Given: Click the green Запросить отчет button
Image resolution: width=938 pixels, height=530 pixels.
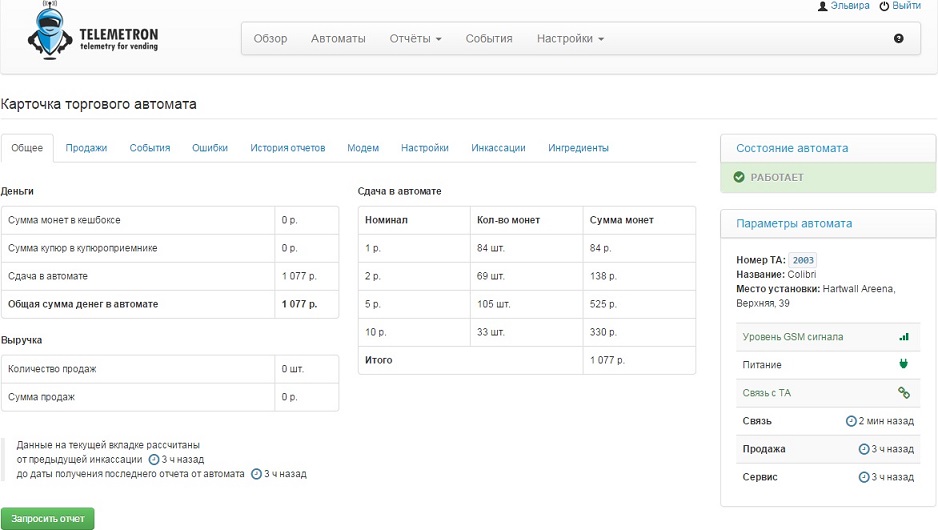Looking at the screenshot, I should [x=48, y=519].
